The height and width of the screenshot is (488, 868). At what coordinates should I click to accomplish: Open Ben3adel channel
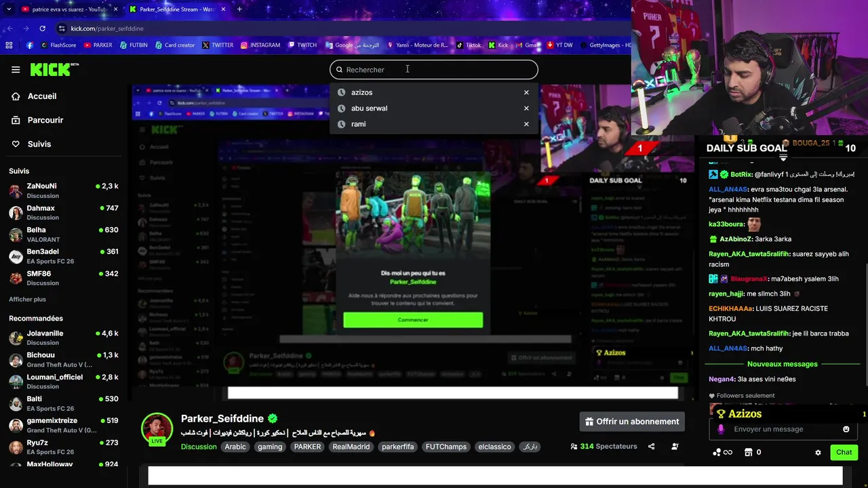pos(64,256)
